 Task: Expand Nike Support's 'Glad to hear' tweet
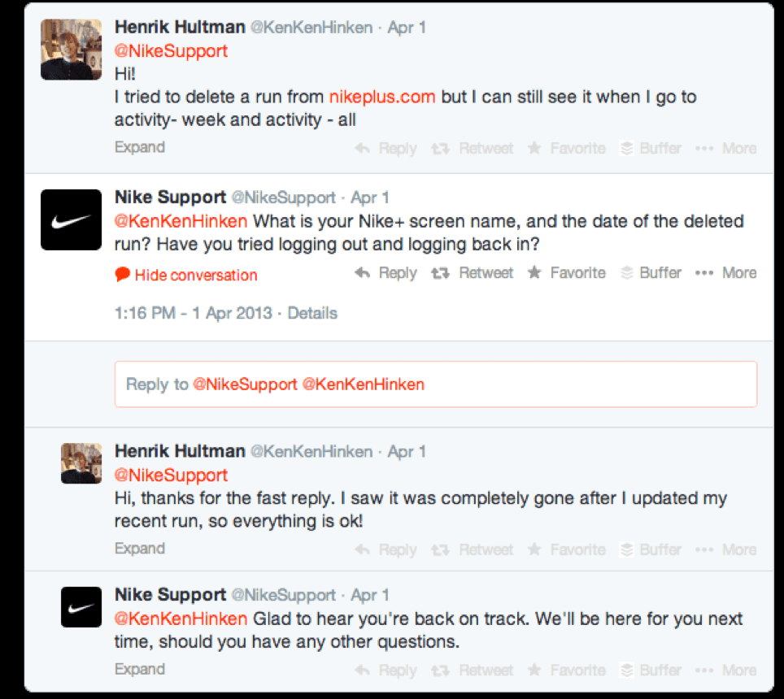point(140,669)
